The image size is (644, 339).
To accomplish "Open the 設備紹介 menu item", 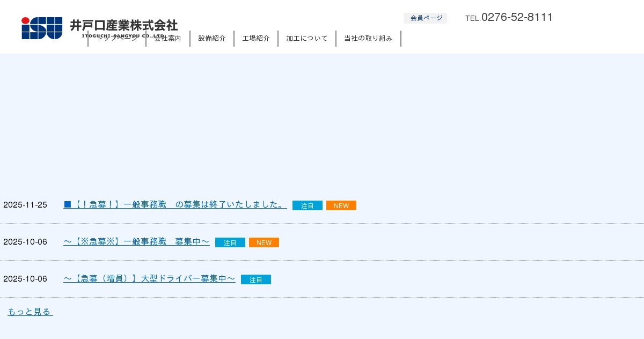I will click(212, 39).
